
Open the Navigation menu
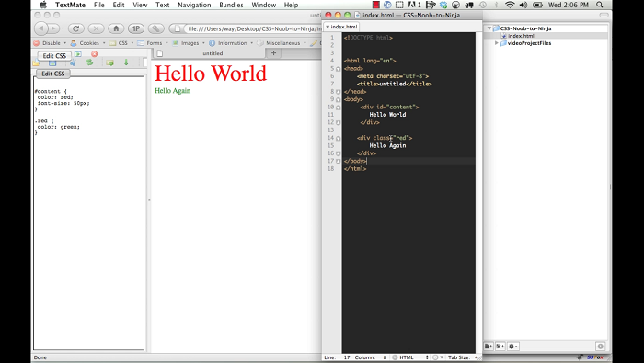point(194,5)
